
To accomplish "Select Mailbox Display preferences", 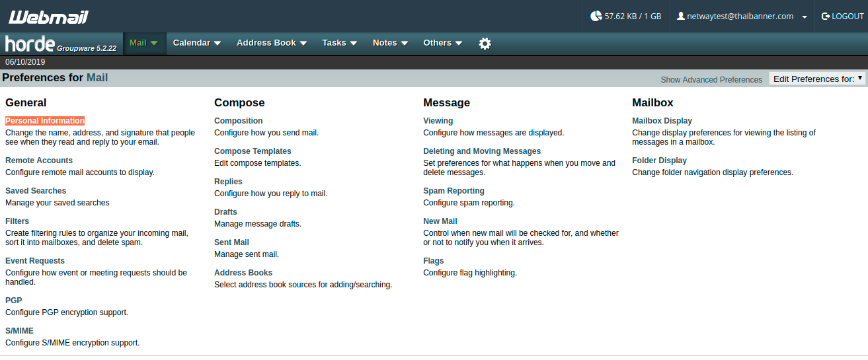I will click(x=662, y=121).
